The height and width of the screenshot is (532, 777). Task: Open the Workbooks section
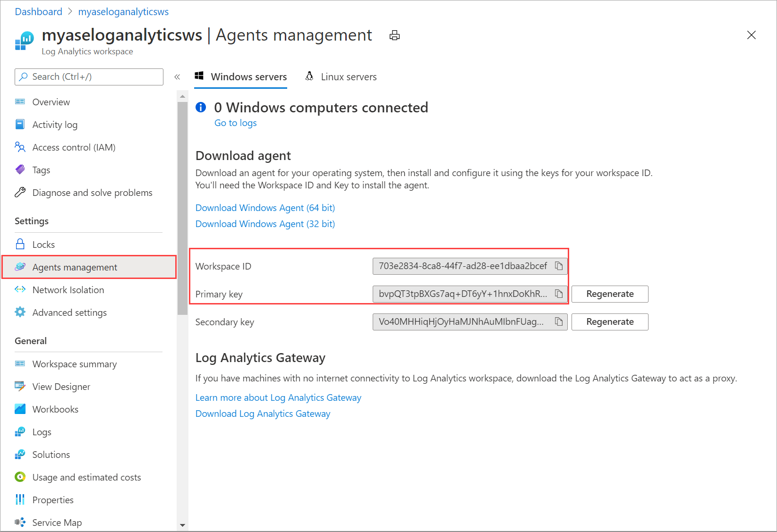[55, 409]
